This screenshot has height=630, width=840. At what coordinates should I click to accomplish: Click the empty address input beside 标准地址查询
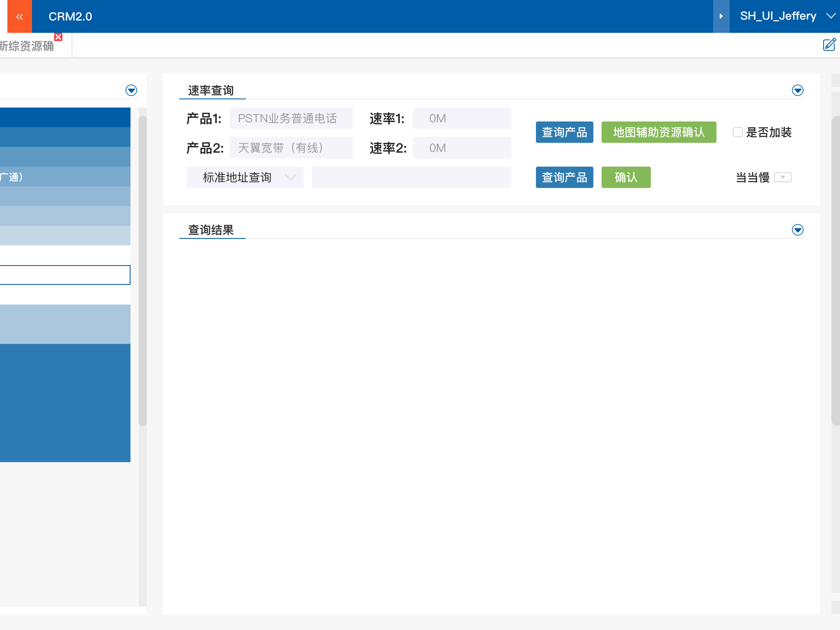click(411, 177)
